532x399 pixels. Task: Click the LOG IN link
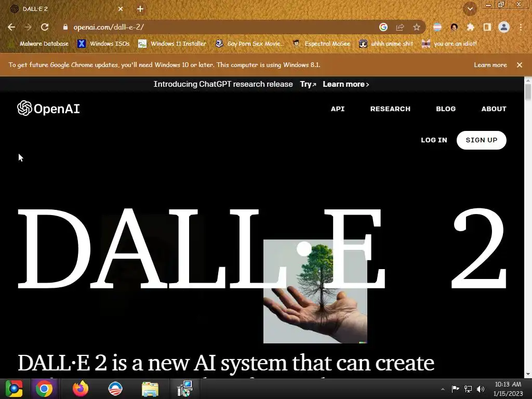click(434, 140)
